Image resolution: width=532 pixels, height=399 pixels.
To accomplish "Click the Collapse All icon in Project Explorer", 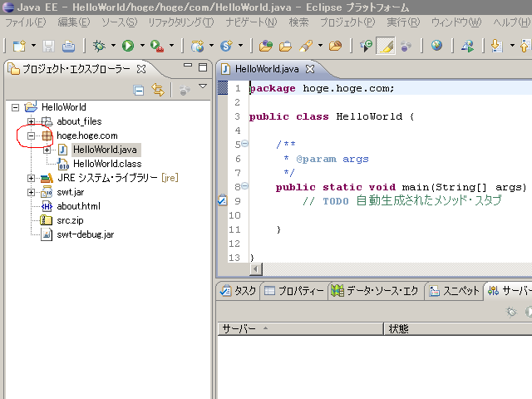I will pyautogui.click(x=139, y=91).
